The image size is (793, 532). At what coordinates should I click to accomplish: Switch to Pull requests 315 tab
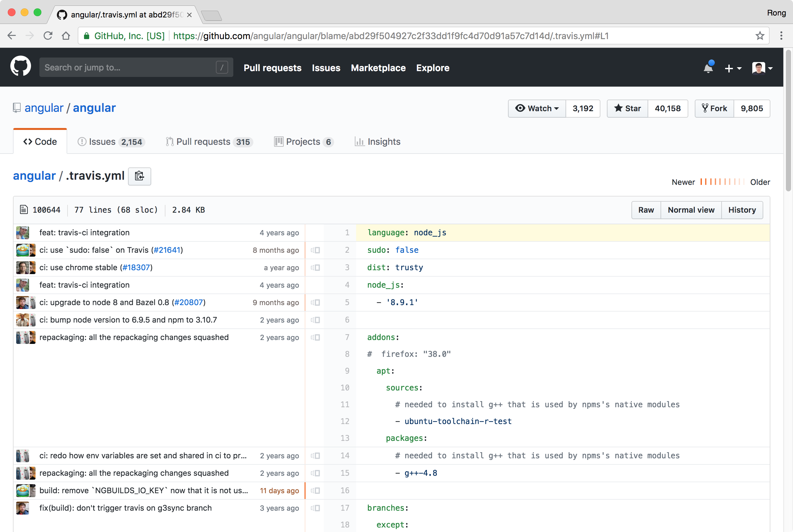click(209, 142)
